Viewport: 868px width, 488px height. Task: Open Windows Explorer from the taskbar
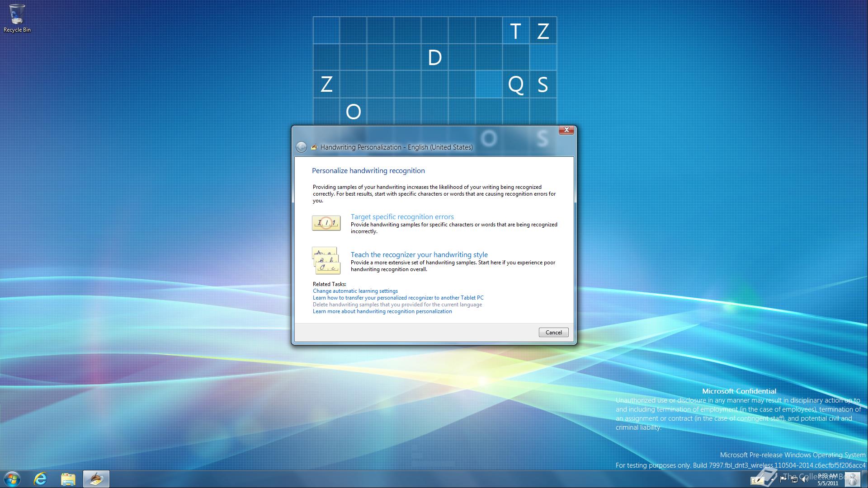(x=68, y=479)
